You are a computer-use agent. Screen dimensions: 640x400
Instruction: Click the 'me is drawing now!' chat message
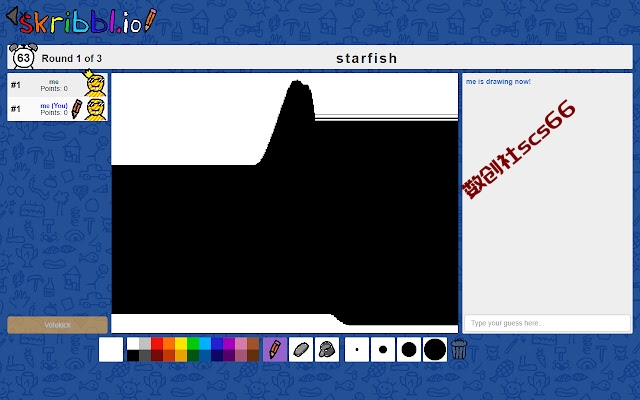tap(498, 82)
